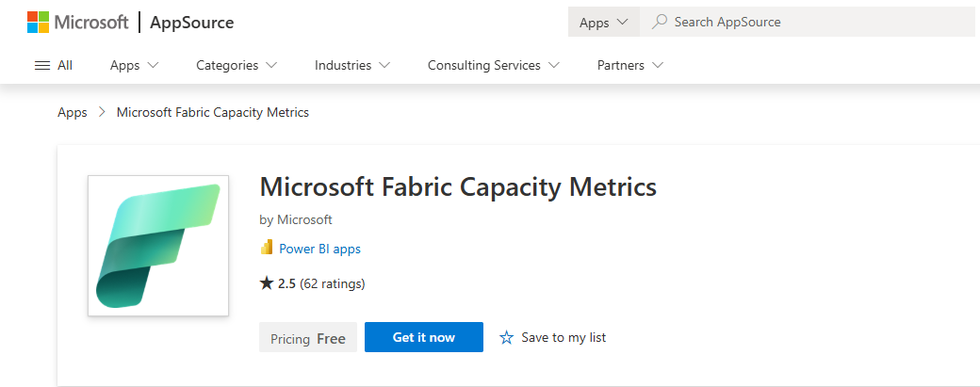Click the AppSource brand title
The width and height of the screenshot is (980, 387).
tap(192, 23)
